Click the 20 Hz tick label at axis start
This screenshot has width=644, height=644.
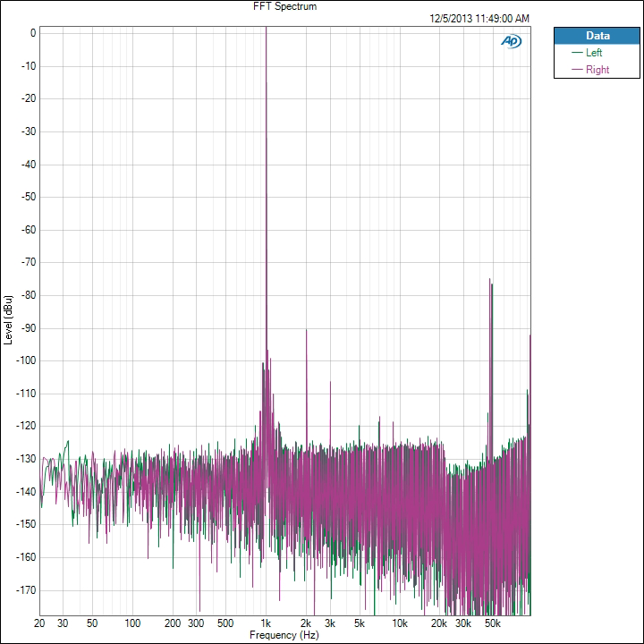pyautogui.click(x=39, y=623)
